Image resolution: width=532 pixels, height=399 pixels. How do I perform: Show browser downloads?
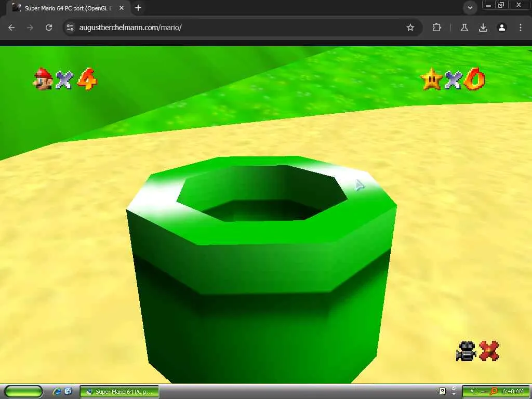point(483,28)
